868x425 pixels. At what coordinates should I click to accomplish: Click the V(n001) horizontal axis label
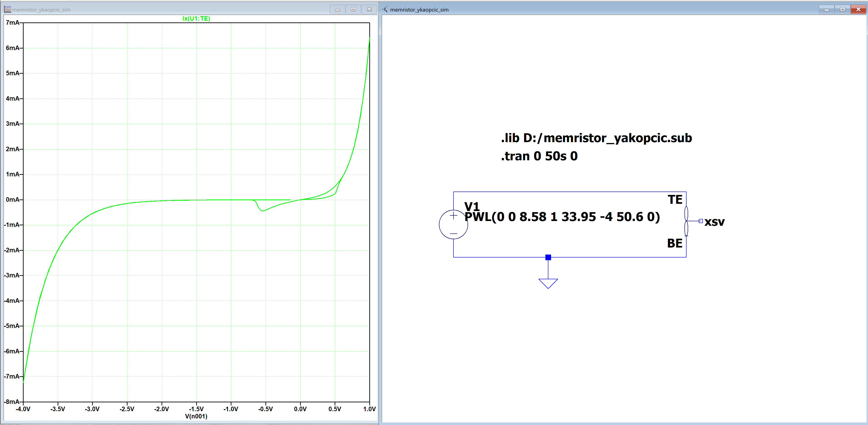coord(196,416)
